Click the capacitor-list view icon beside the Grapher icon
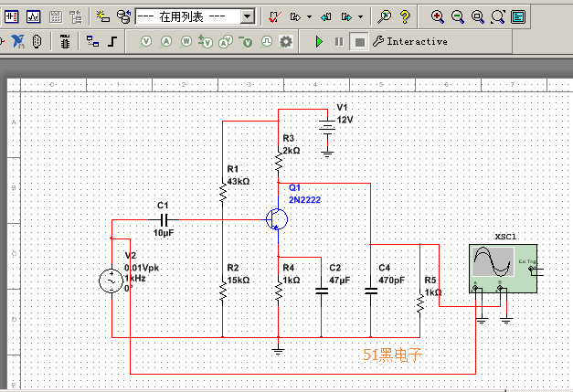 [11, 16]
